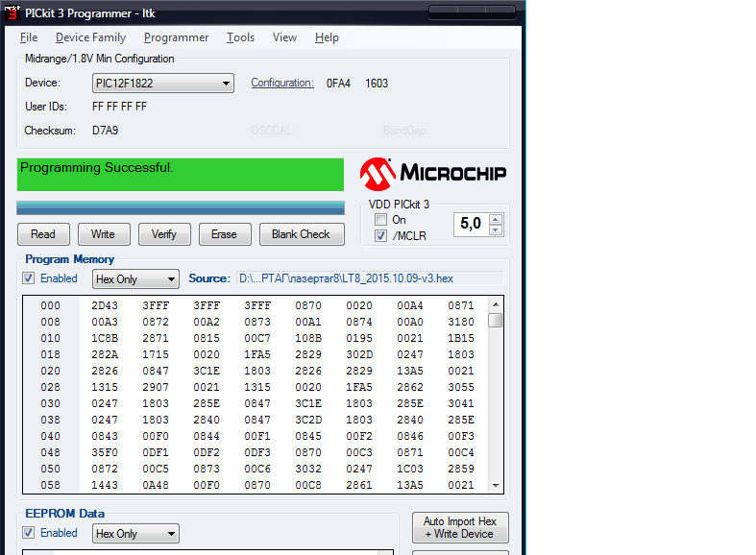Screen dimensions: 756x555
Task: Click memory cell 35F0 in row 048
Action: coord(105,453)
